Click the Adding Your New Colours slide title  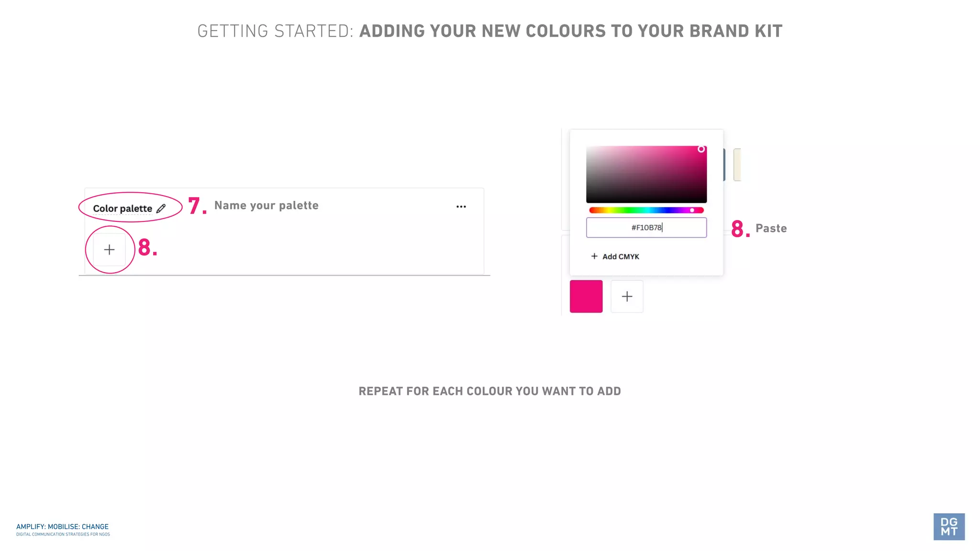[571, 31]
